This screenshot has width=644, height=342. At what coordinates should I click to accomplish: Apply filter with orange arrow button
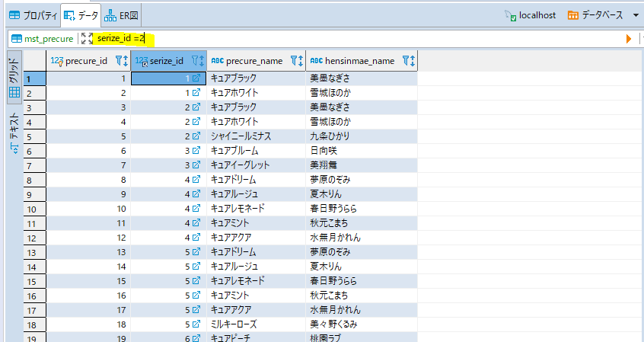coord(628,39)
